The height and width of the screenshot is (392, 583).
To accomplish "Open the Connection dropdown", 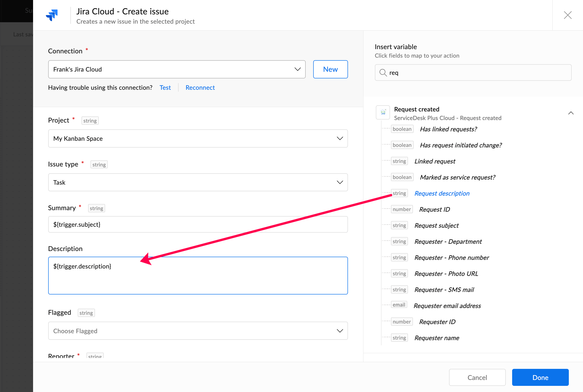I will point(176,69).
